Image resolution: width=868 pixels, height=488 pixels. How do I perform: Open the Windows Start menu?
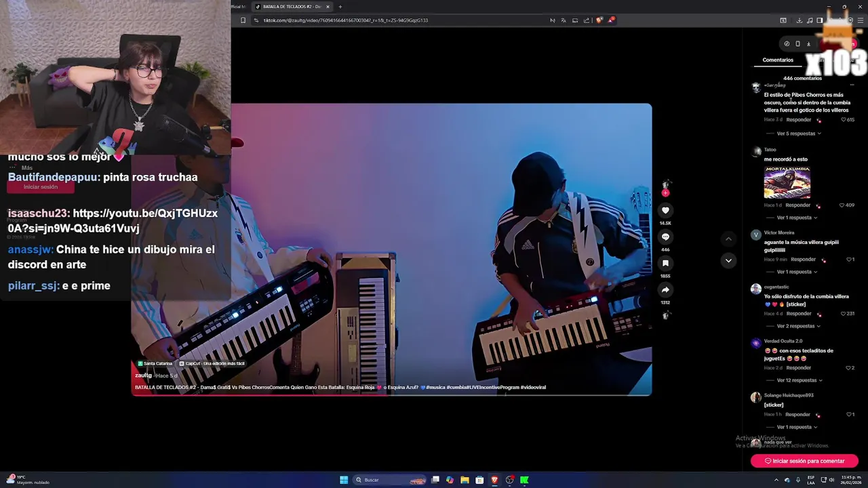pos(344,480)
